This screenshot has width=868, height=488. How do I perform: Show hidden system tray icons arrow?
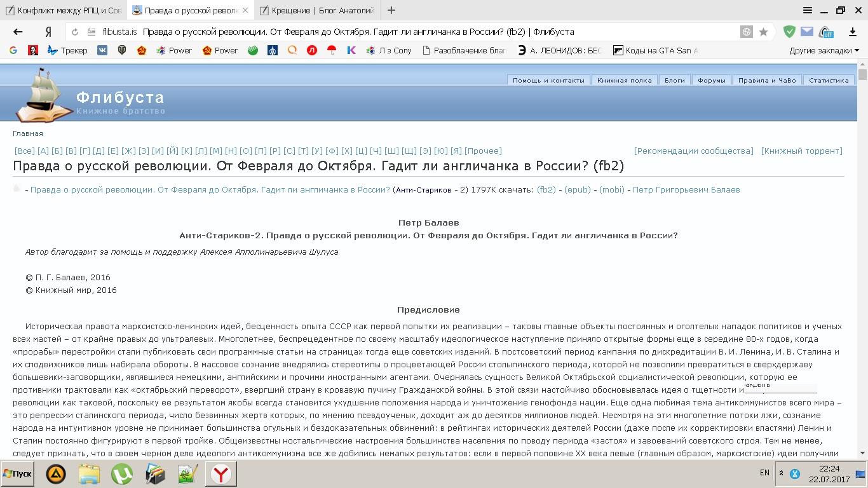point(780,473)
